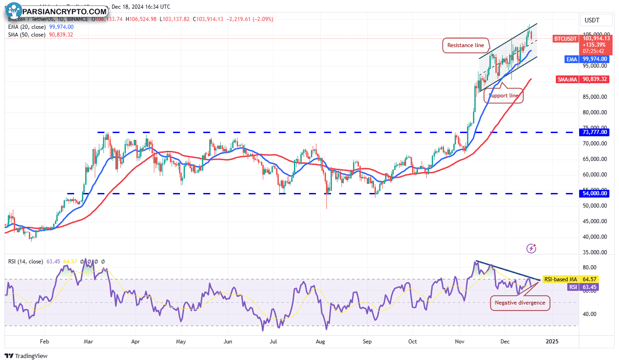This screenshot has width=619, height=364.
Task: Click the RSI legend value 63.45
Action: (53, 262)
